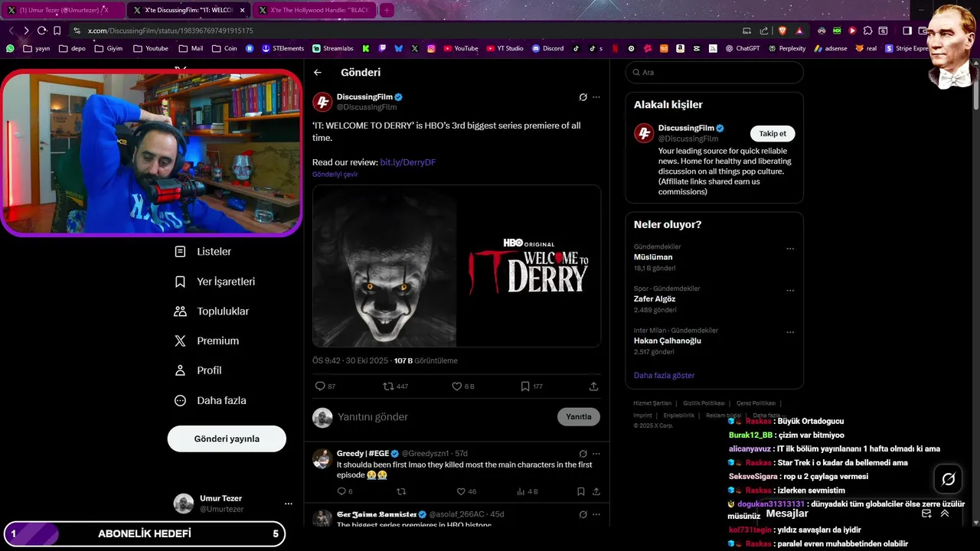Open Listeler in the sidebar

coord(203,252)
